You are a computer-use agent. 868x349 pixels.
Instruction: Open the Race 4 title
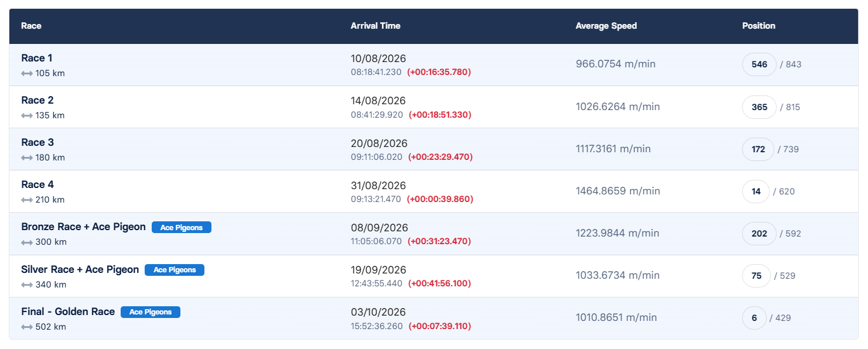pyautogui.click(x=37, y=184)
